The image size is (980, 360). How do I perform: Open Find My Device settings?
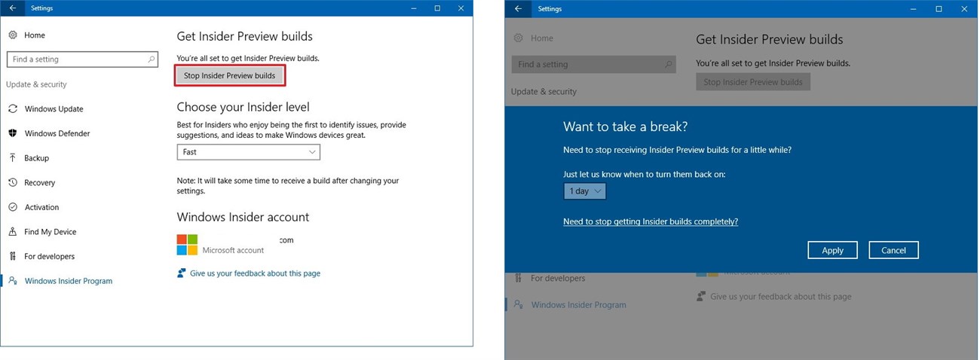click(50, 232)
